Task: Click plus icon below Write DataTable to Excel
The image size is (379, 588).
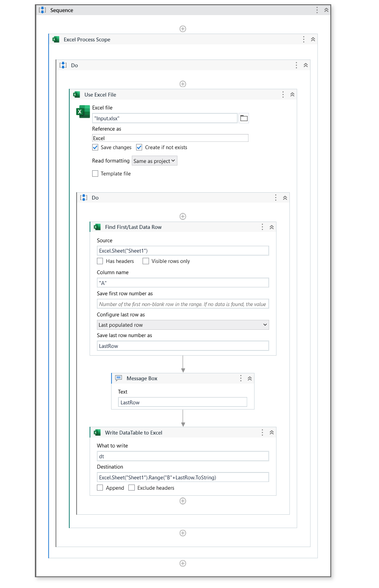Action: point(183,501)
